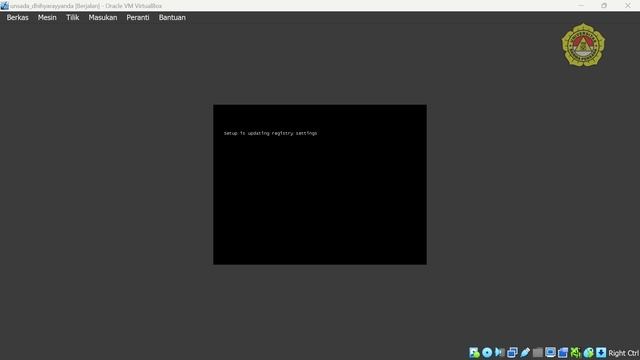Click the USB devices status icon

(525, 353)
